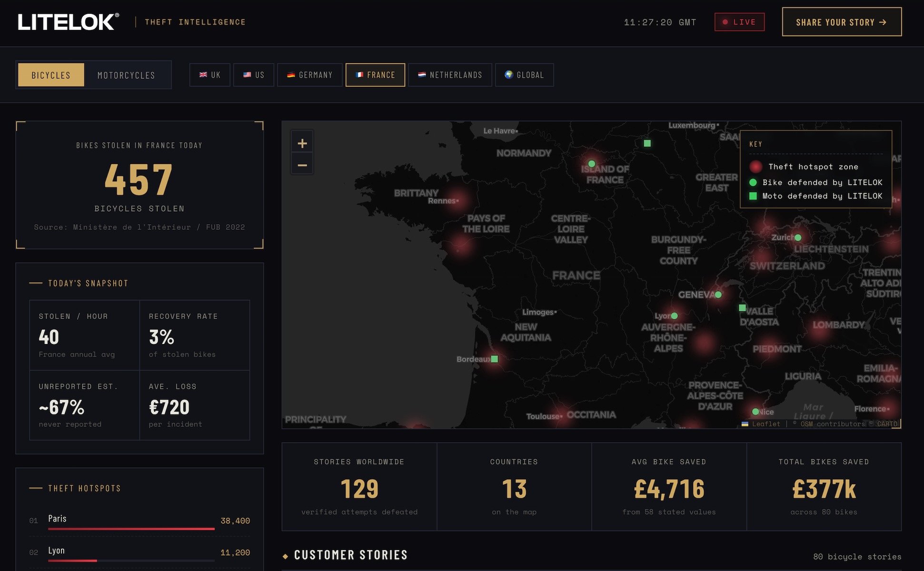The height and width of the screenshot is (571, 924).
Task: Click Stories Worldwide 129 card
Action: point(359,487)
